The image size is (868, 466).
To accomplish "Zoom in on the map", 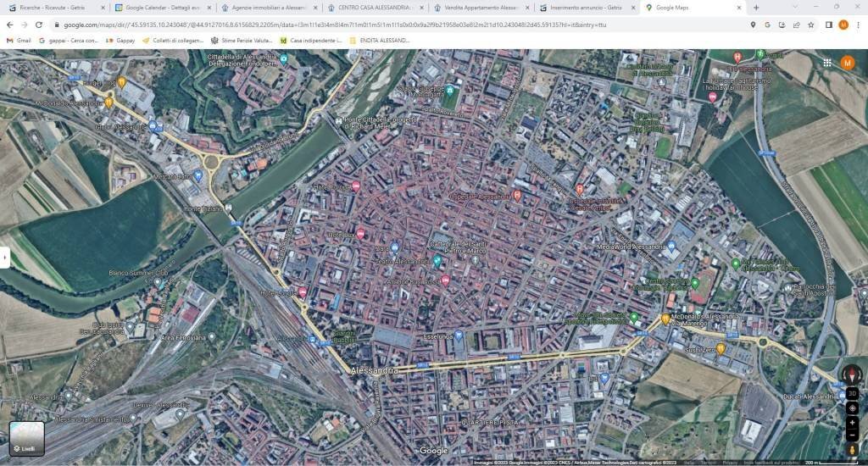I will [x=852, y=423].
